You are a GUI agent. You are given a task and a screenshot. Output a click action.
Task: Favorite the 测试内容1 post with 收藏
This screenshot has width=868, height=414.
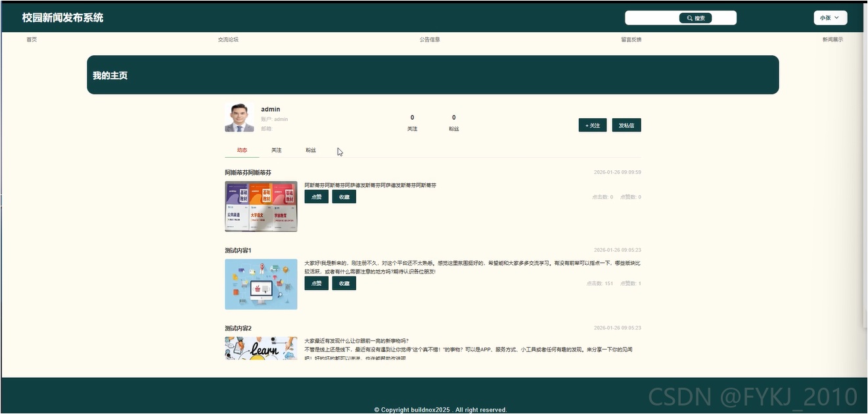344,283
